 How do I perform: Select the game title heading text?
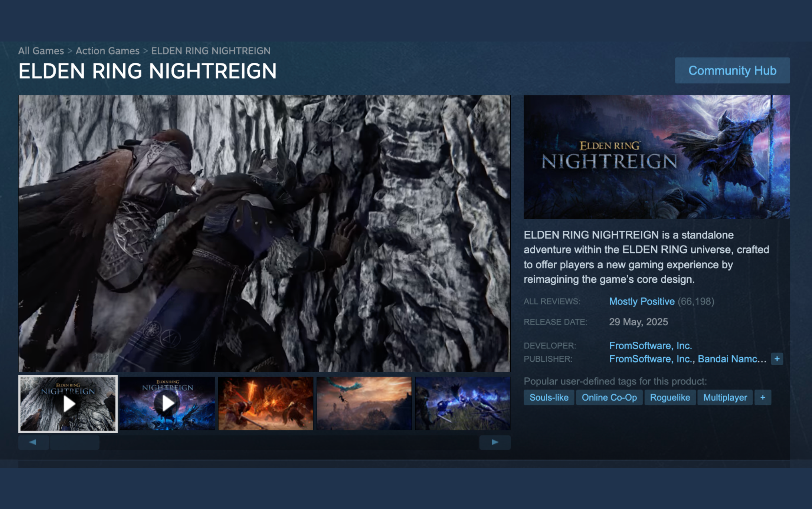(147, 71)
